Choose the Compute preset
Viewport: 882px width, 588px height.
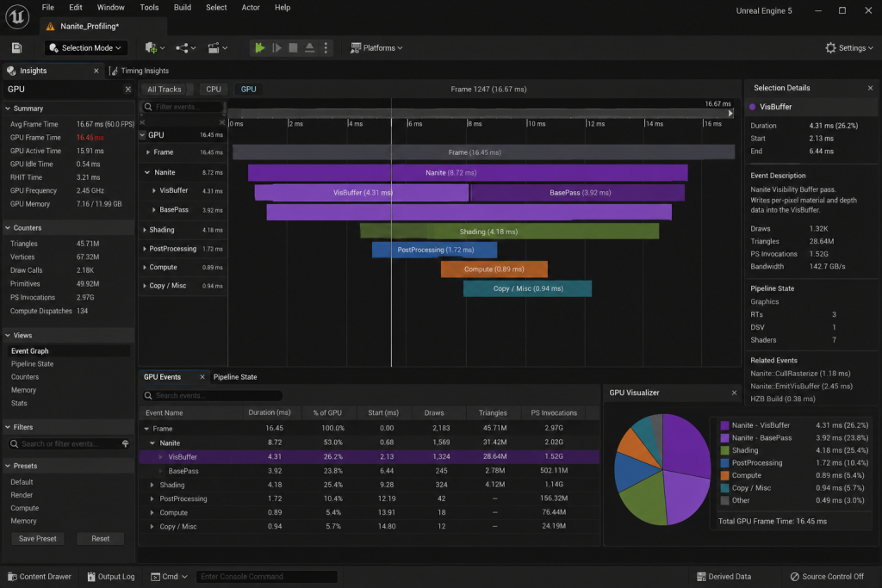25,508
